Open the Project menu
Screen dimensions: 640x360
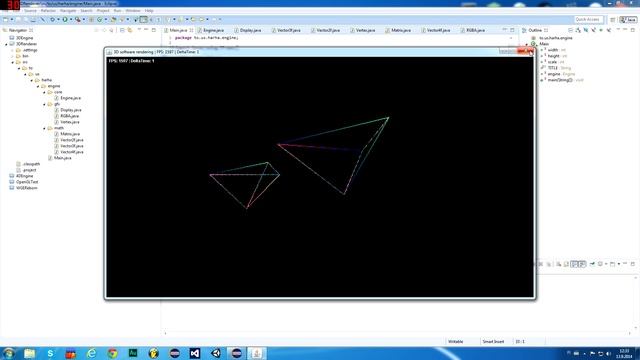(103, 11)
